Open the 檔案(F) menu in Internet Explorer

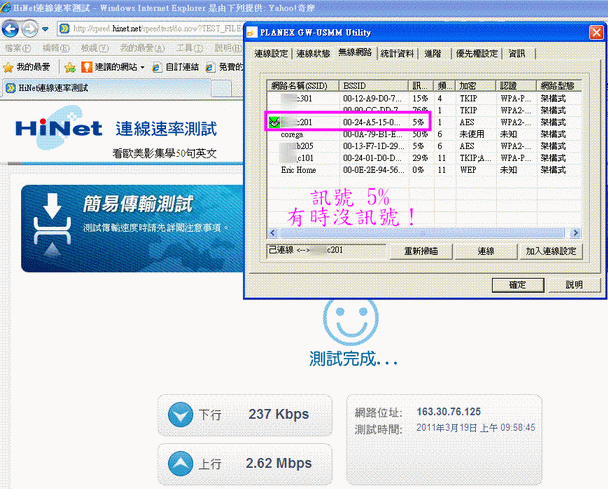[18, 48]
